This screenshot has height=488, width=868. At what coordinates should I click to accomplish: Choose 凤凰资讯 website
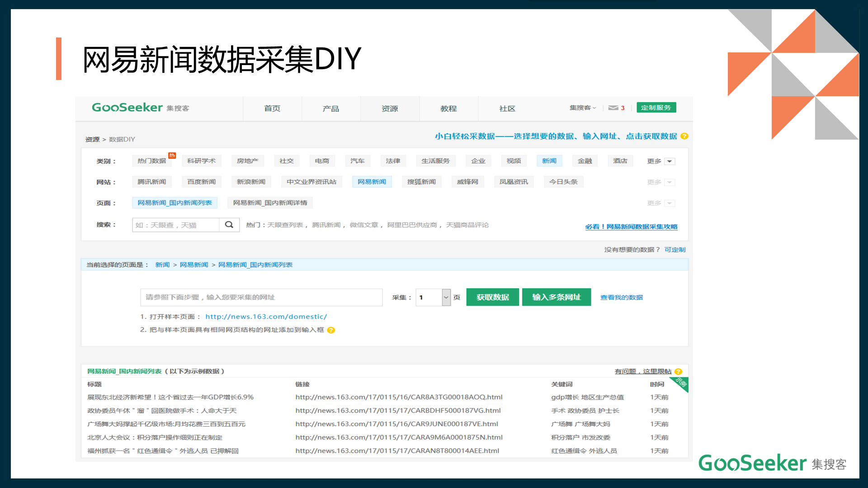point(514,182)
